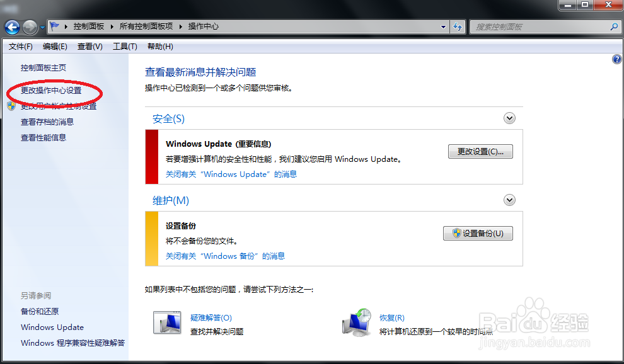The image size is (624, 364).
Task: Click the 查看最新消息并解决问题 heading
Action: pyautogui.click(x=200, y=72)
